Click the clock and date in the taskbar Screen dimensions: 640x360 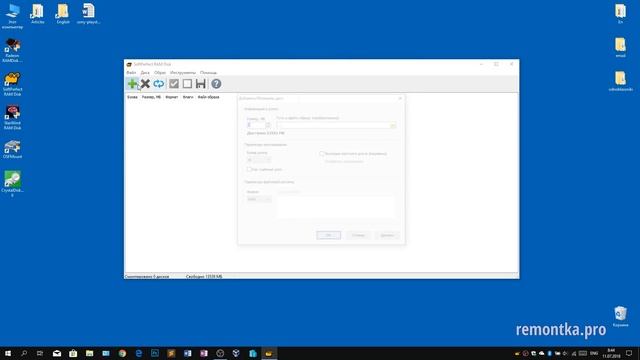[611, 353]
